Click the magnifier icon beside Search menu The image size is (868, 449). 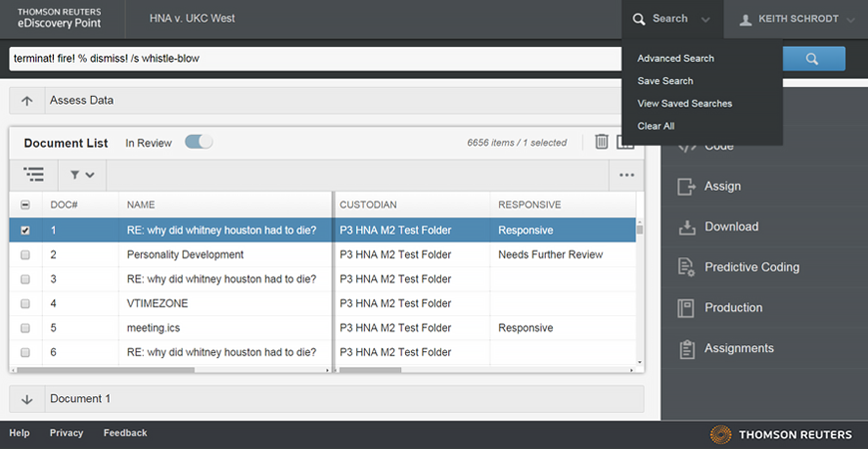(x=639, y=19)
